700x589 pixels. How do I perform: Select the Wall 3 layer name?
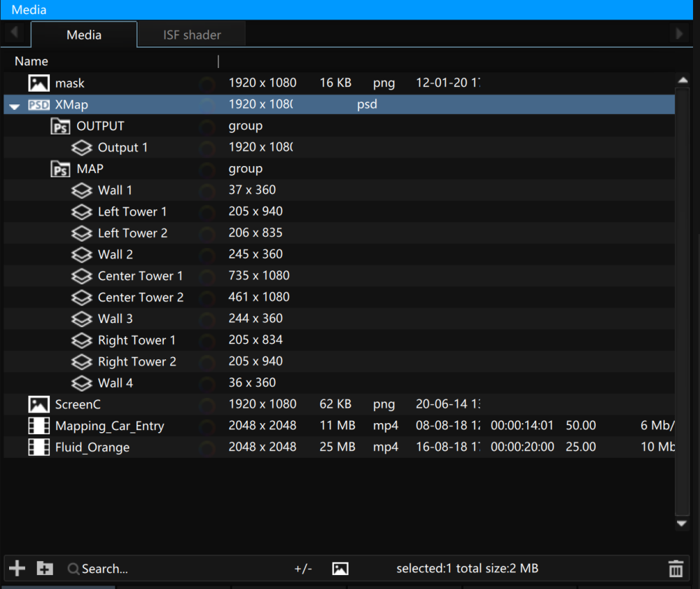[x=115, y=319]
